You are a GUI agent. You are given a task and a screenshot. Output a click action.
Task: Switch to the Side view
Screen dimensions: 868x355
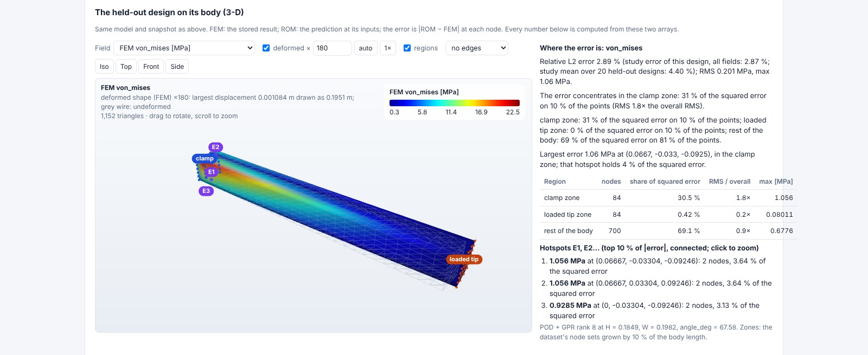[x=177, y=67]
